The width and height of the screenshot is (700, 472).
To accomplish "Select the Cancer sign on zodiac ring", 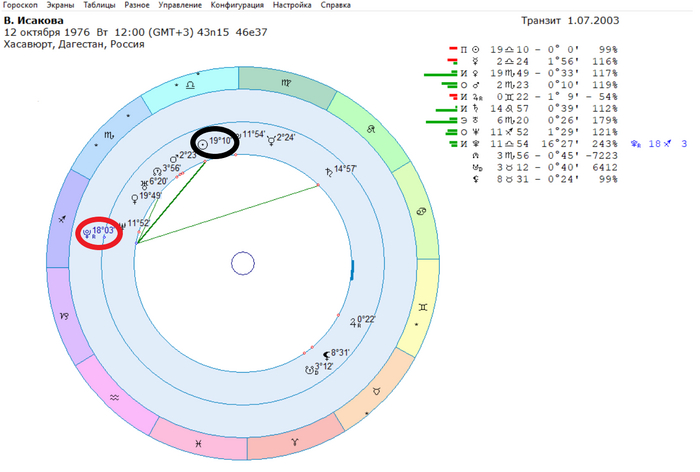I will click(421, 211).
